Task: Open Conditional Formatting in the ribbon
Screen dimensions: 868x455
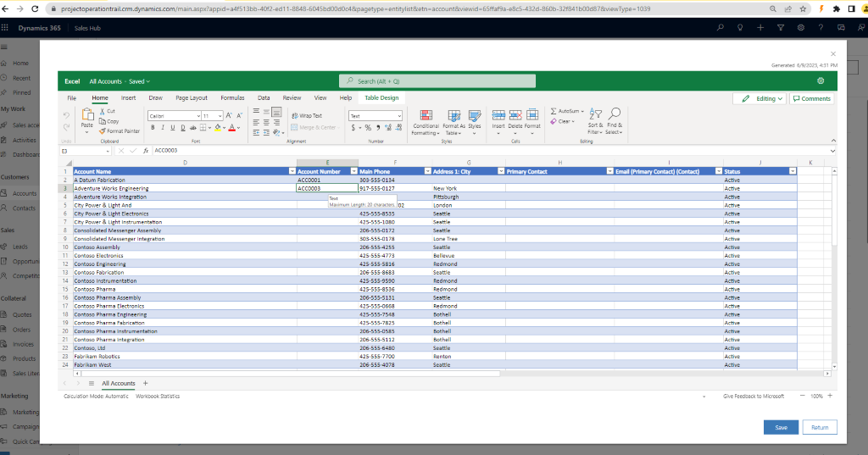Action: [x=426, y=117]
